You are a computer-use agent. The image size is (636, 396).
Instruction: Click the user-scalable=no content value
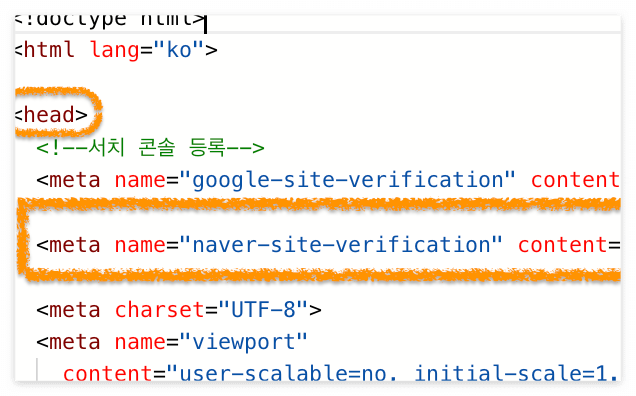282,373
